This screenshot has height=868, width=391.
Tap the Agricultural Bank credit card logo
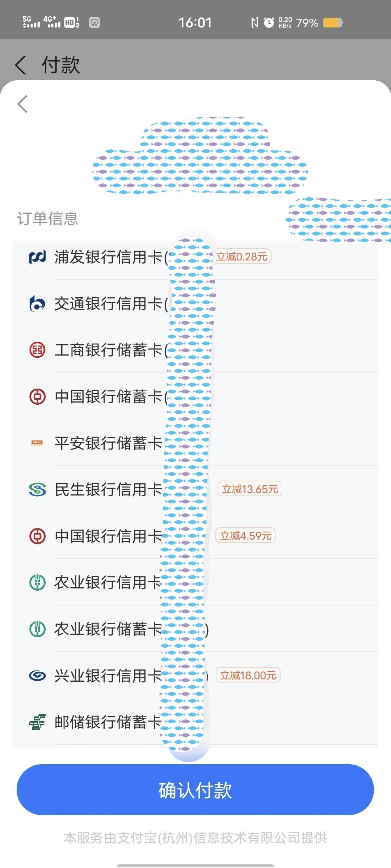pyautogui.click(x=37, y=583)
